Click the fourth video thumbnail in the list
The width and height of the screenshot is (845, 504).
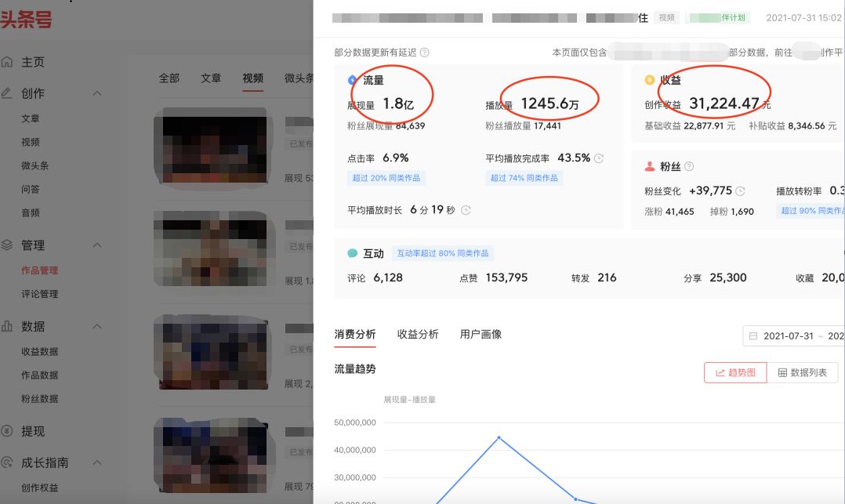(x=213, y=455)
